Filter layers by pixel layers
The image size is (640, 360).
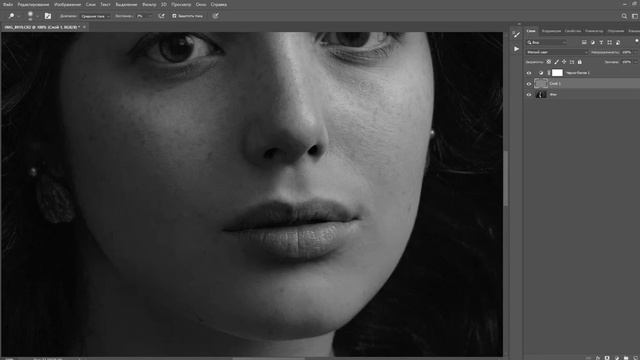(584, 42)
